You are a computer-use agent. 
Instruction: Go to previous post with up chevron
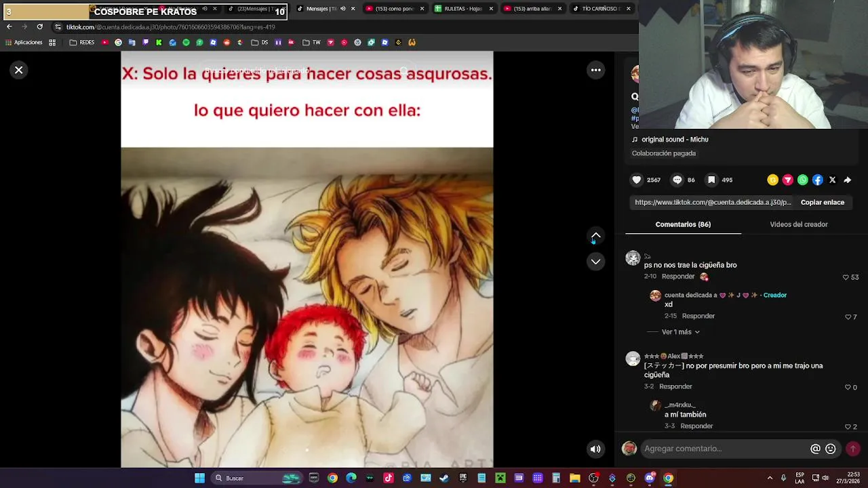(x=595, y=235)
